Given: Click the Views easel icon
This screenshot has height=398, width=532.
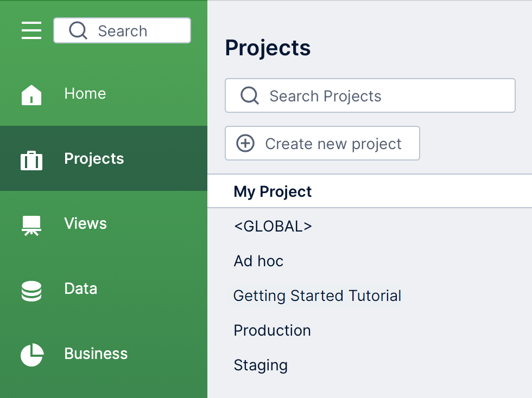Looking at the screenshot, I should click(x=31, y=226).
